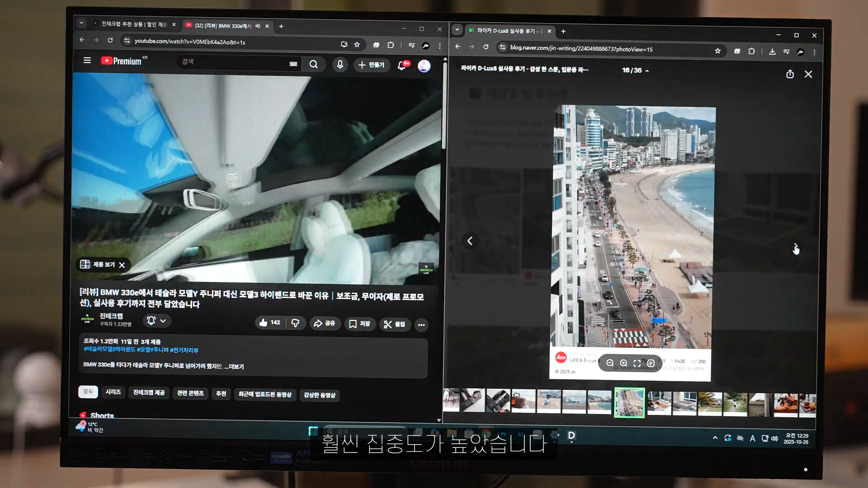868x488 pixels.
Task: Bookmark the Naver blog page with star
Action: [717, 51]
